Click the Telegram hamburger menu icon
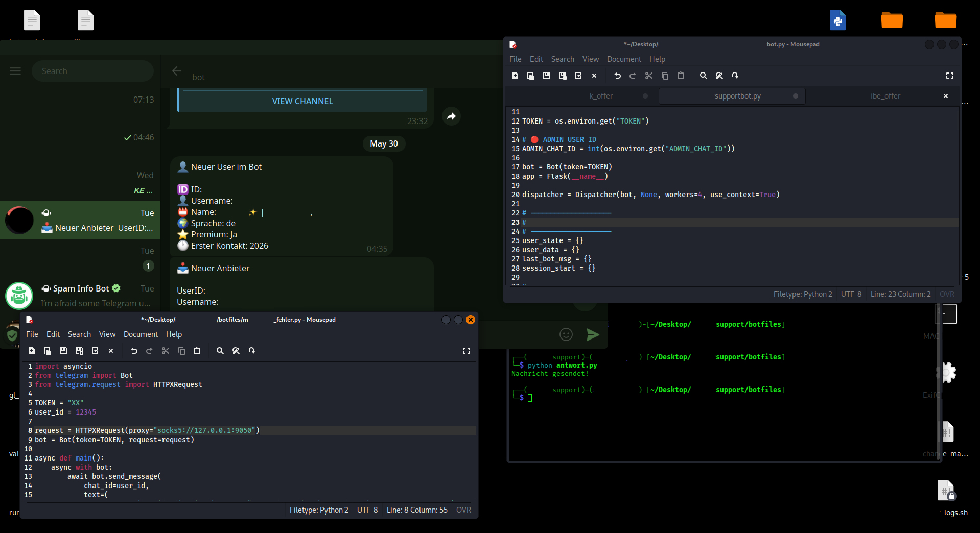This screenshot has width=980, height=533. [x=15, y=71]
